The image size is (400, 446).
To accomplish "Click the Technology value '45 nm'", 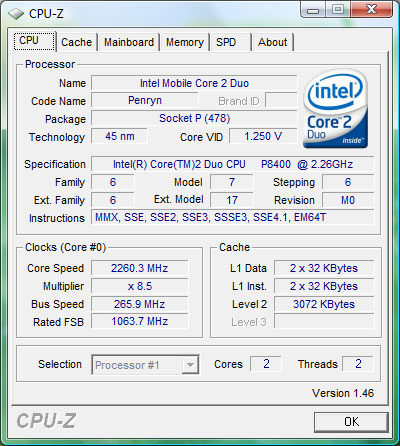I will [x=119, y=136].
